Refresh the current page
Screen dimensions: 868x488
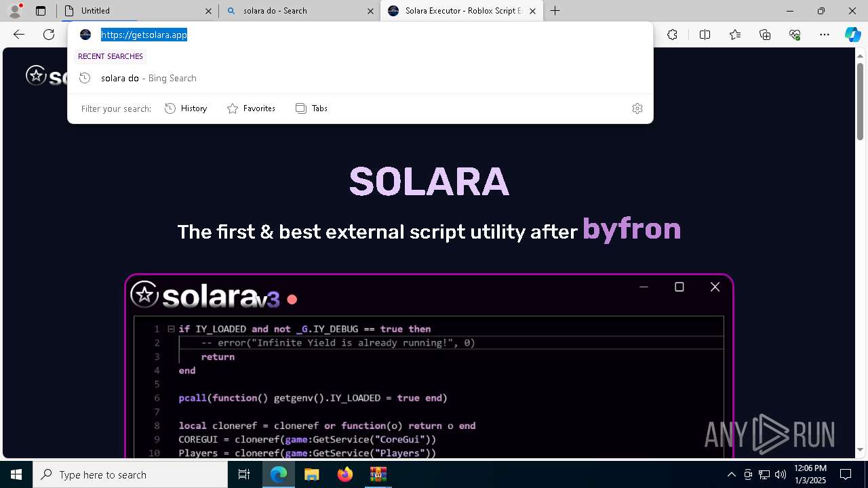click(x=49, y=35)
